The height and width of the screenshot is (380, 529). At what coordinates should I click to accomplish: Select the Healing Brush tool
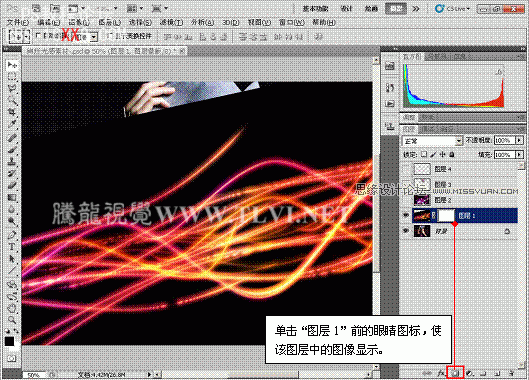pos(12,137)
